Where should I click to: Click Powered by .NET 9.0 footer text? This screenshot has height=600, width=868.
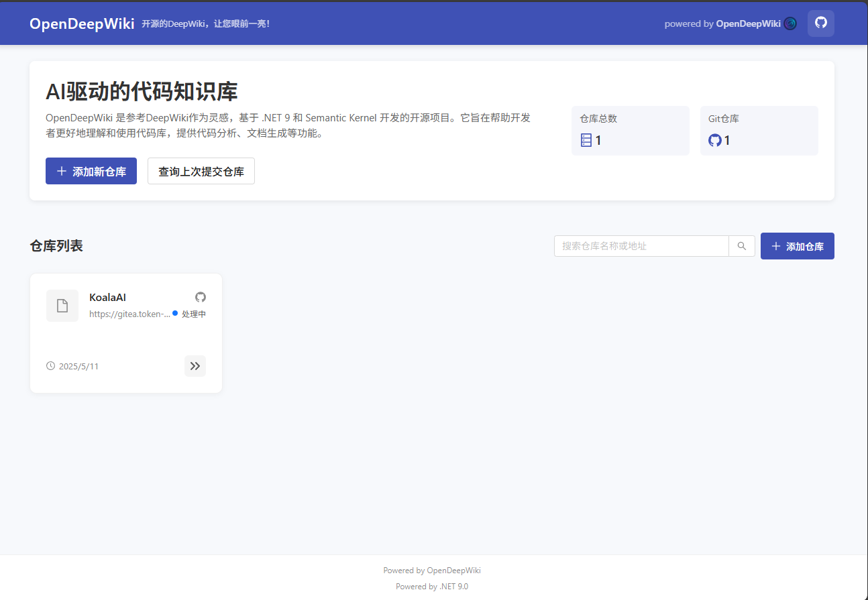432,587
